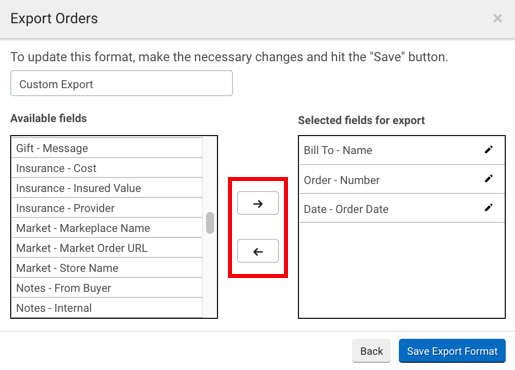Screen dimensions: 515x370
Task: Select Insurance - Insured Value field
Action: pyautogui.click(x=107, y=188)
